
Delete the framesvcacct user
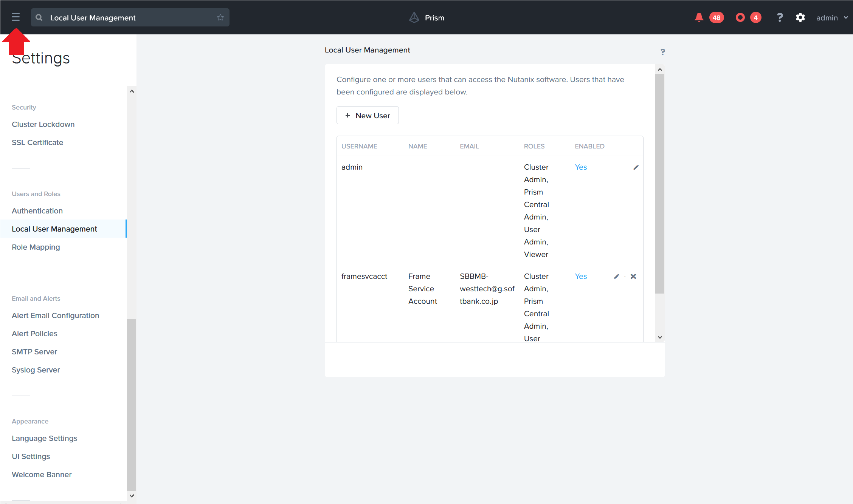pyautogui.click(x=633, y=276)
